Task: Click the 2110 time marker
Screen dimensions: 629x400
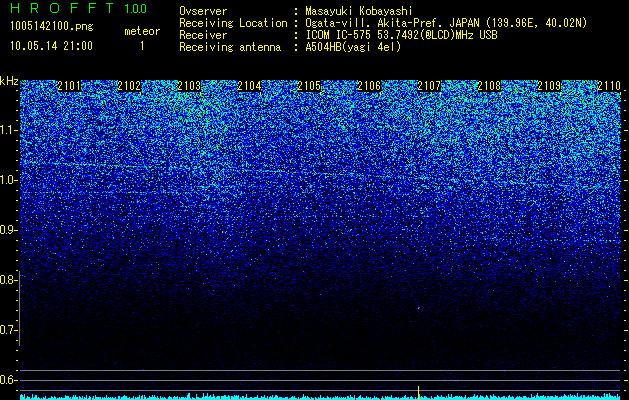Action: [x=609, y=86]
